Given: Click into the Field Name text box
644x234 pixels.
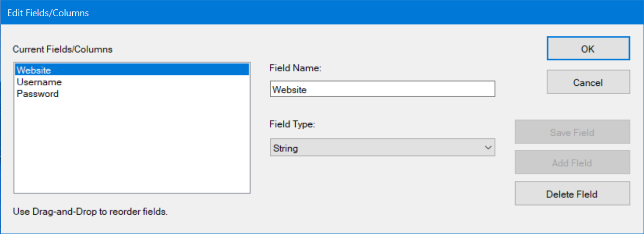Looking at the screenshot, I should click(x=382, y=89).
